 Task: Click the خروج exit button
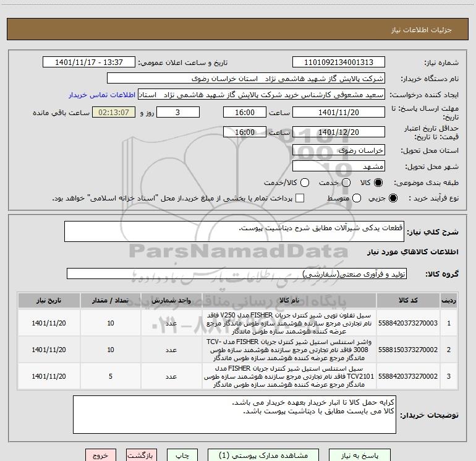pyautogui.click(x=101, y=455)
